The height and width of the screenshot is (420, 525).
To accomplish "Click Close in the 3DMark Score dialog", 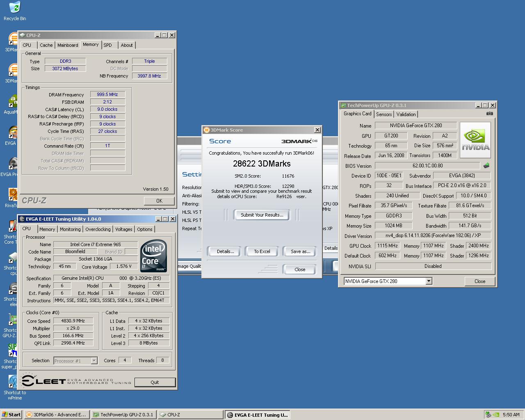I will (x=300, y=269).
